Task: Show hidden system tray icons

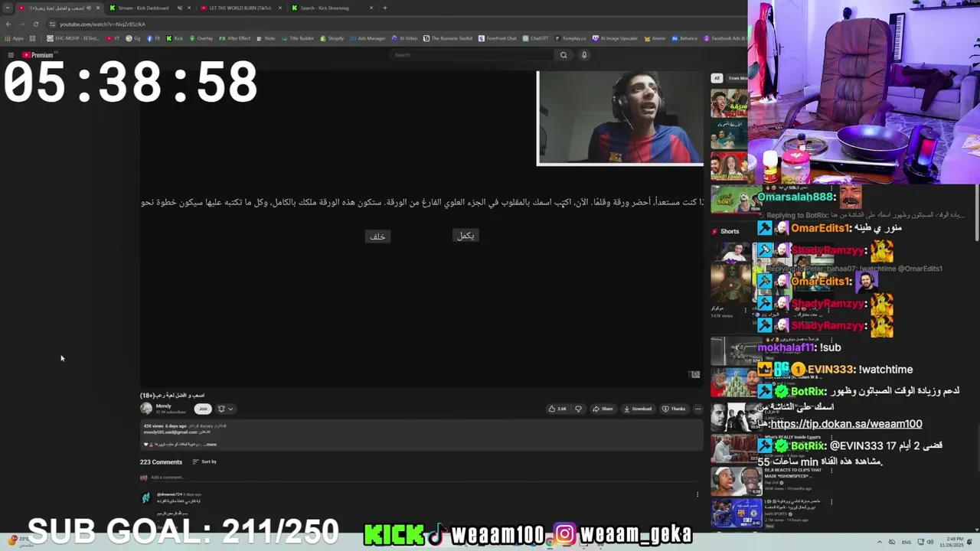Action: point(880,542)
